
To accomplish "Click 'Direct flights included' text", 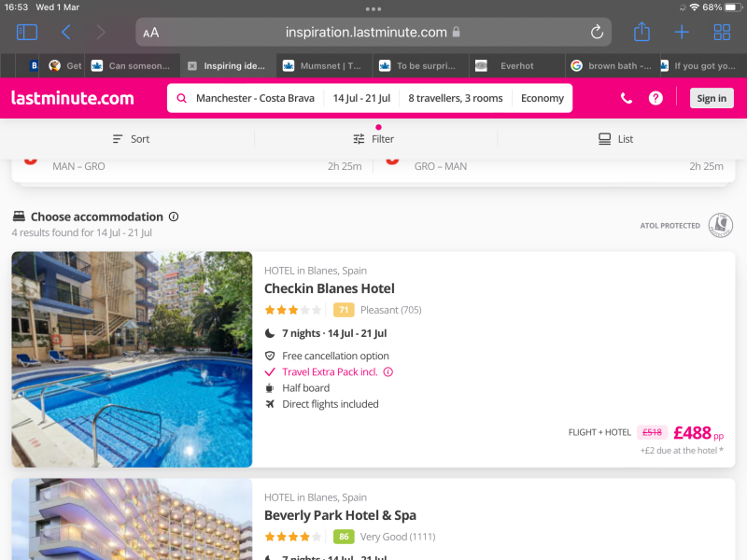I will click(331, 404).
